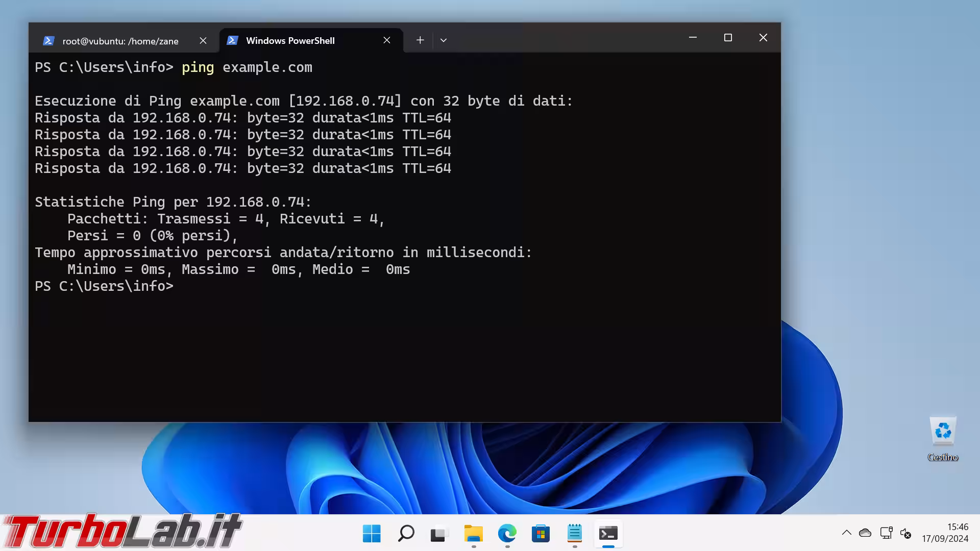
Task: Launch File Explorer from the taskbar
Action: (473, 534)
